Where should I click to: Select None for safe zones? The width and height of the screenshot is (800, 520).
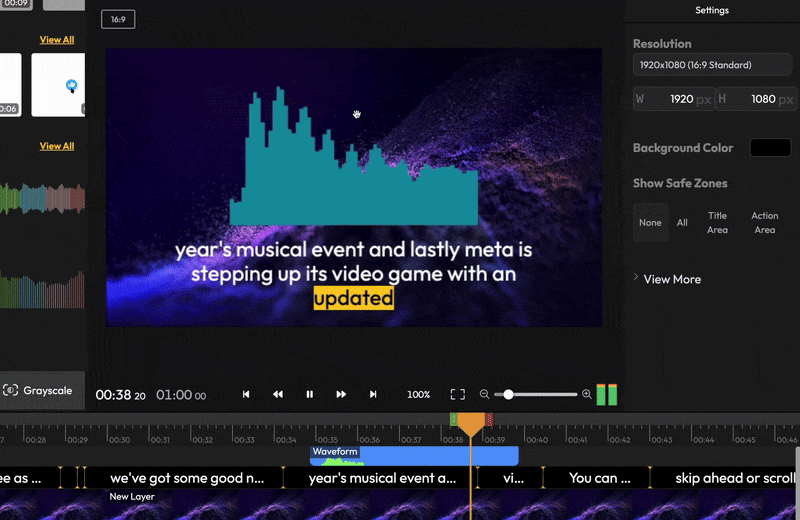click(x=651, y=222)
